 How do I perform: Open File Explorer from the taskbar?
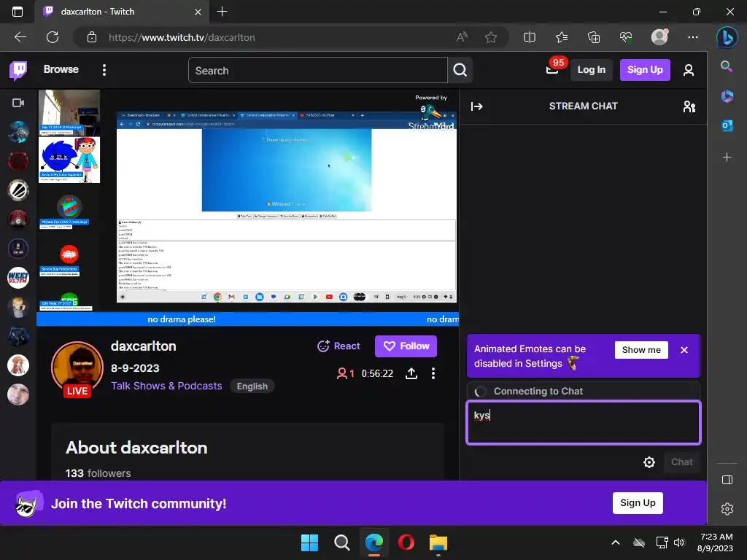(438, 542)
